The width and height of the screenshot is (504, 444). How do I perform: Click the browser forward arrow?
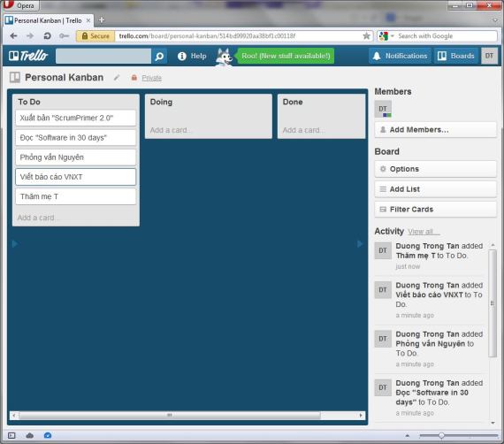pyautogui.click(x=30, y=35)
